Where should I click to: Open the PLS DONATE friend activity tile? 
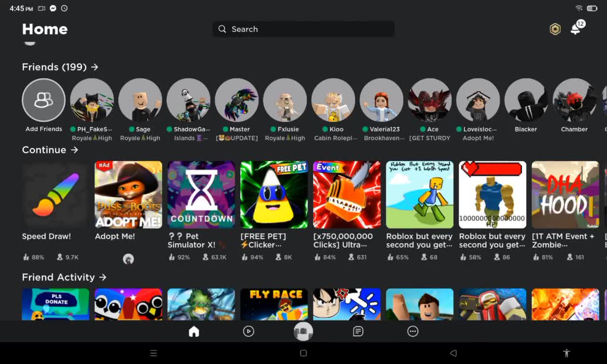[56, 304]
